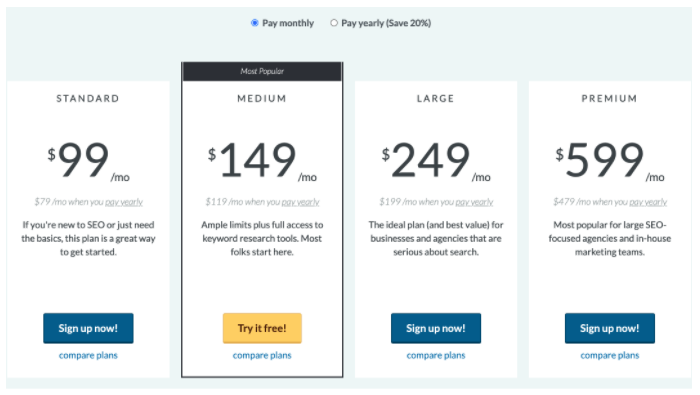Click the STANDARD plan heading

(88, 98)
